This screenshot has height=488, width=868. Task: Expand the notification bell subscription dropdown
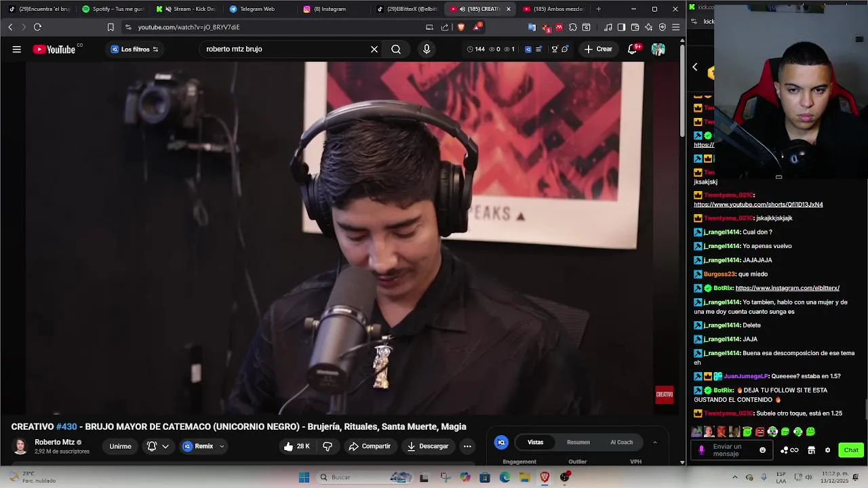click(165, 446)
